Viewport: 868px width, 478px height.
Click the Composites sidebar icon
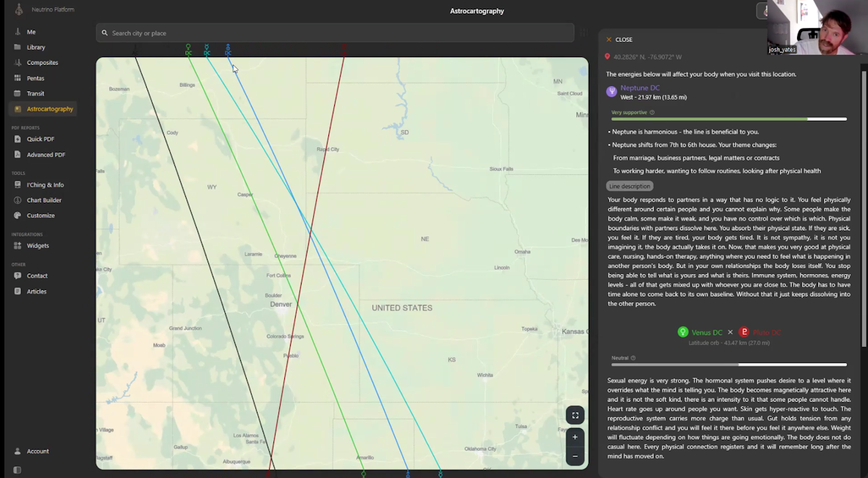18,62
